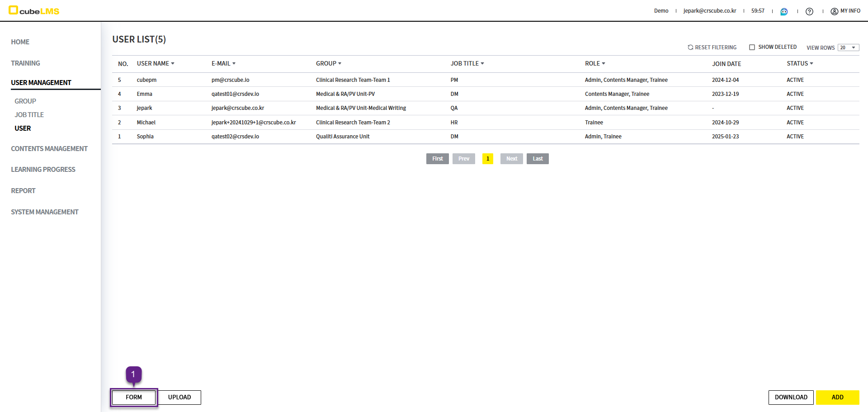
Task: Select Group under User Management
Action: (x=25, y=101)
